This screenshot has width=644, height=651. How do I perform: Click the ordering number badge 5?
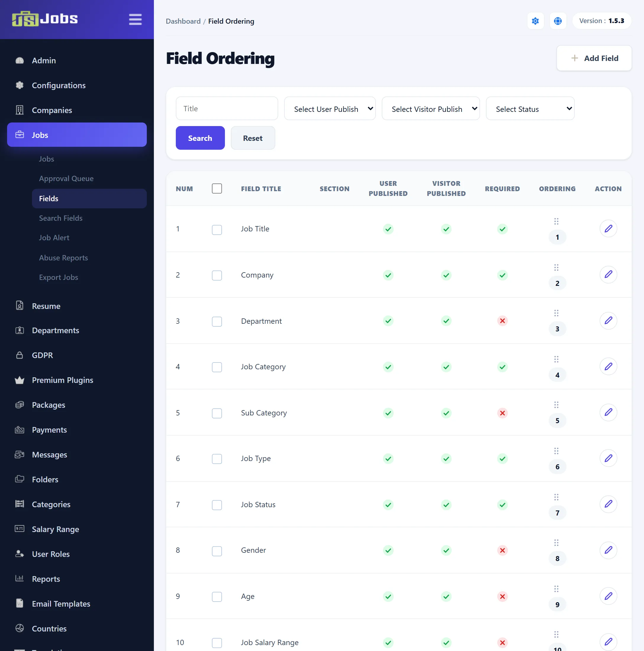coord(557,420)
